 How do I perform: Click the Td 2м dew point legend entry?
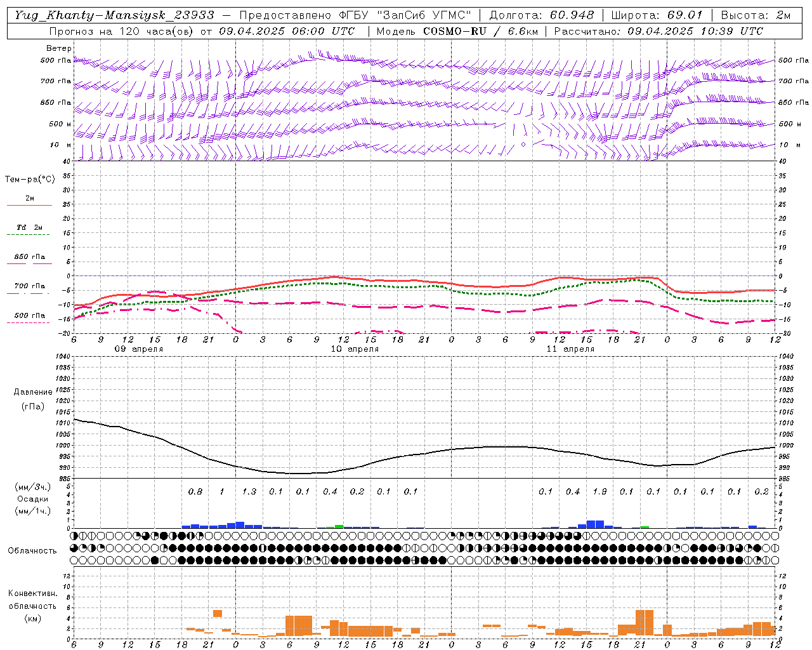pyautogui.click(x=30, y=227)
